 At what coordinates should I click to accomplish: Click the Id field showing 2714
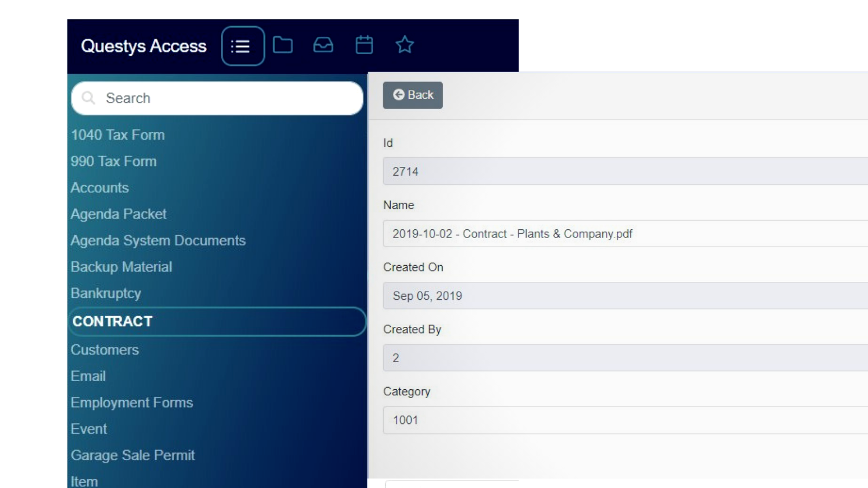point(626,171)
